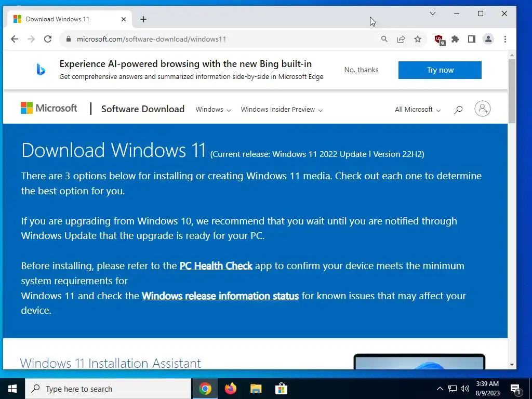Click the Windows 11 Installation Assistant heading

point(110,363)
